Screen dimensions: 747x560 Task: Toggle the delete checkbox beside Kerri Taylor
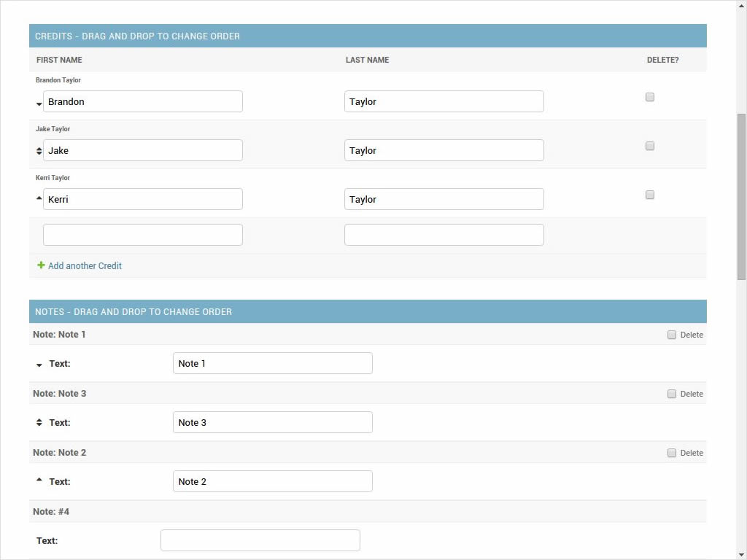click(x=649, y=195)
